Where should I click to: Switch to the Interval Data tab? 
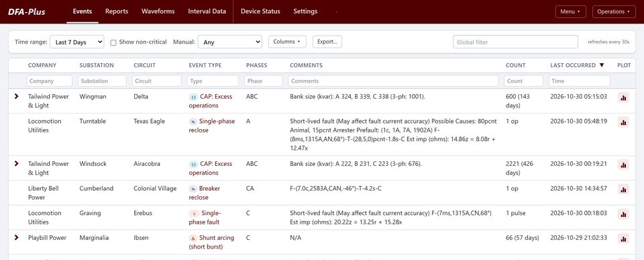(207, 11)
